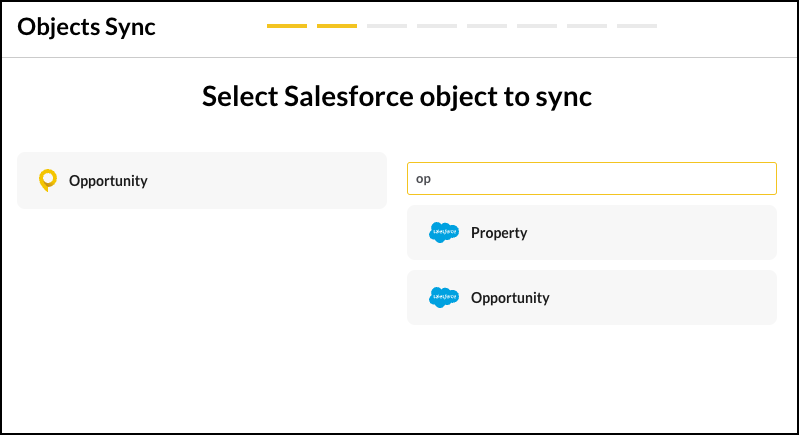Viewport: 799px width, 435px height.
Task: Click the Salesforce cloud icon next to Property
Action: point(443,232)
